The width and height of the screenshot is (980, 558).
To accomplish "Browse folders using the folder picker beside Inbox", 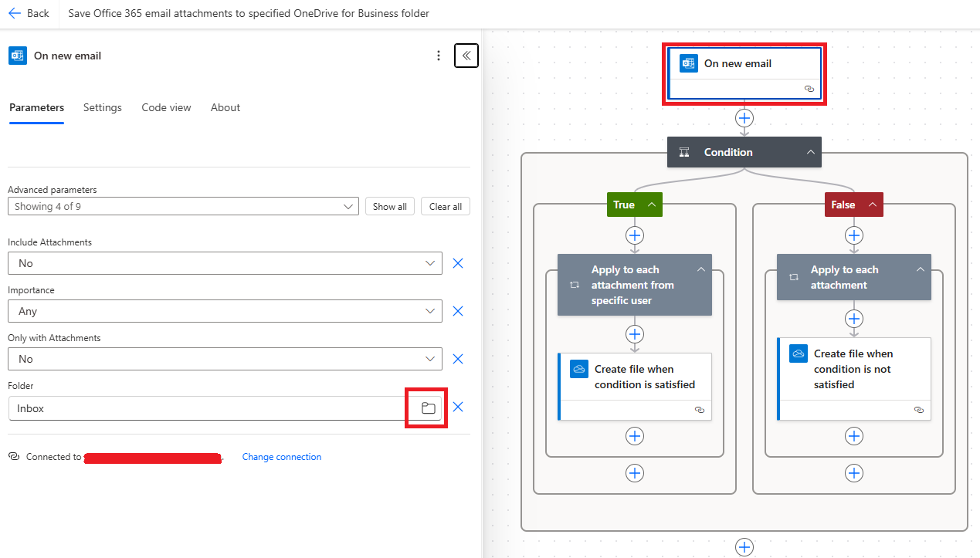I will coord(426,407).
